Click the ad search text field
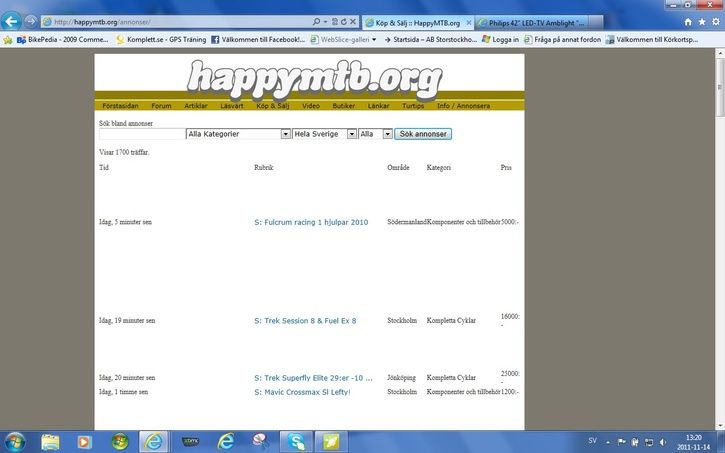The image size is (725, 453). pos(141,134)
